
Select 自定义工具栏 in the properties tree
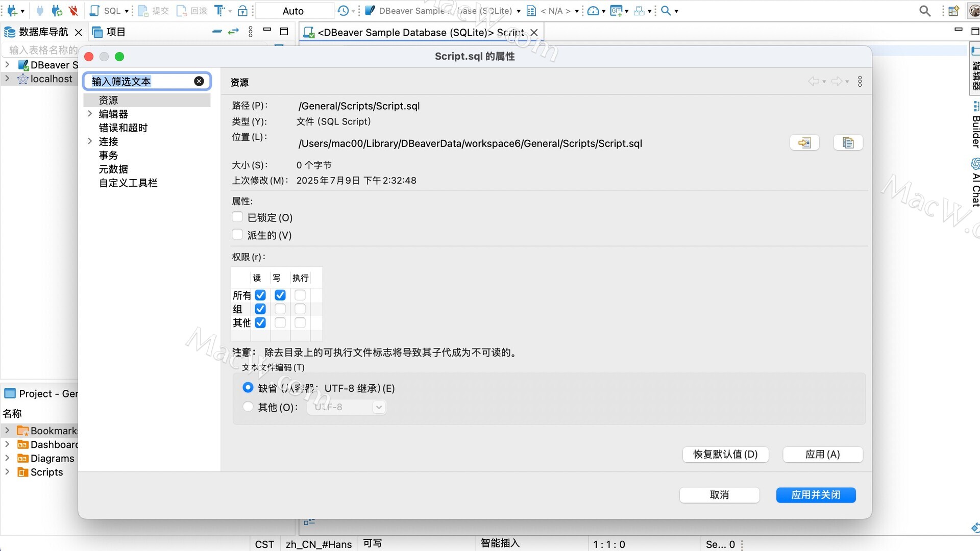(128, 183)
